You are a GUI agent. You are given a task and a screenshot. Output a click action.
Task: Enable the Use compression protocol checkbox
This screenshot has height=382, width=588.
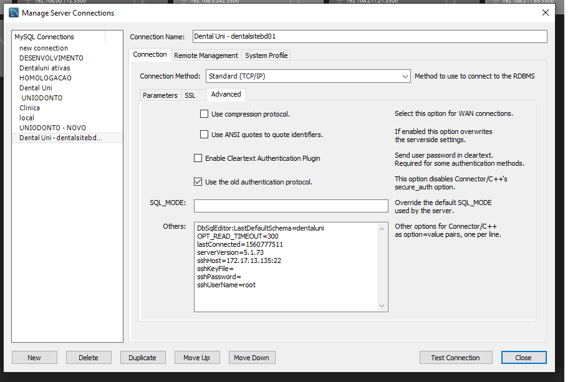point(204,114)
